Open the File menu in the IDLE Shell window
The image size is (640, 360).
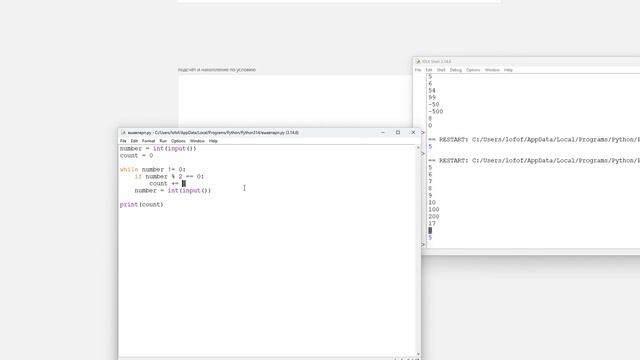[418, 70]
